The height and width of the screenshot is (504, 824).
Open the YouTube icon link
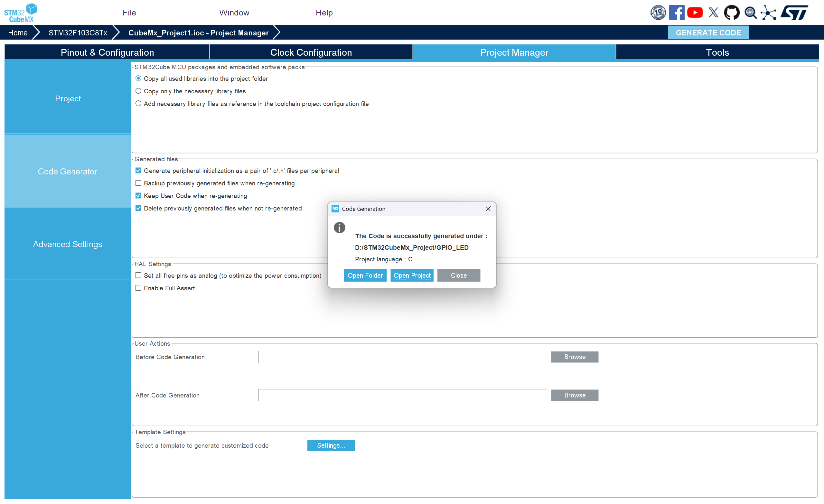695,13
